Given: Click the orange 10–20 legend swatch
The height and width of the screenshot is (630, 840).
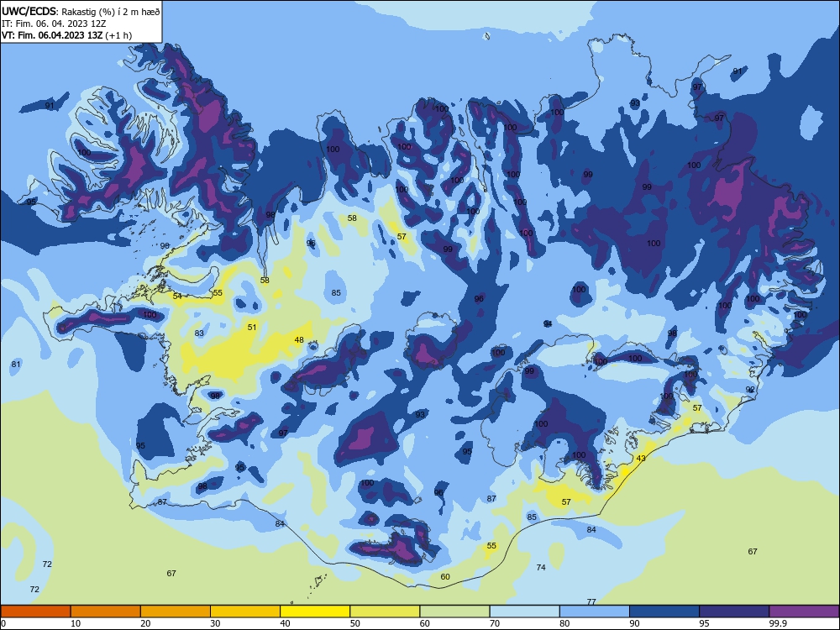Looking at the screenshot, I should pos(106,612).
